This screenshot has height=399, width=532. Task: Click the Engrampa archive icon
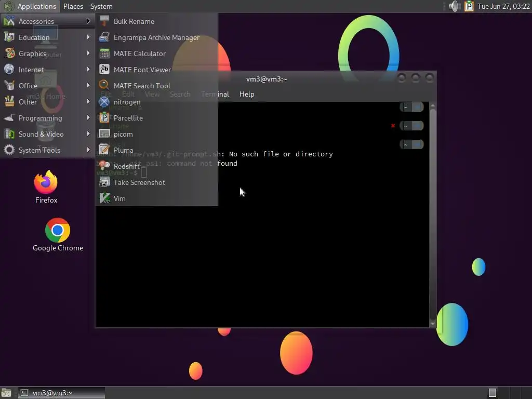point(104,37)
